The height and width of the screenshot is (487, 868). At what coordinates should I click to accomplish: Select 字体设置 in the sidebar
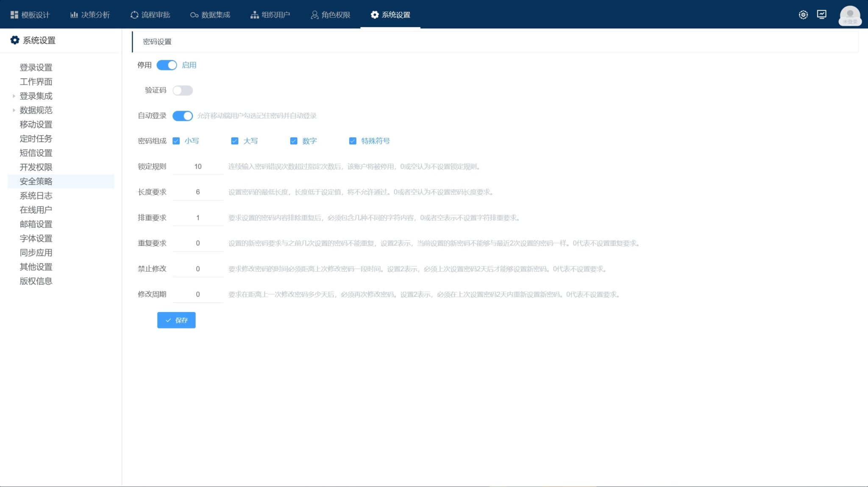(36, 238)
